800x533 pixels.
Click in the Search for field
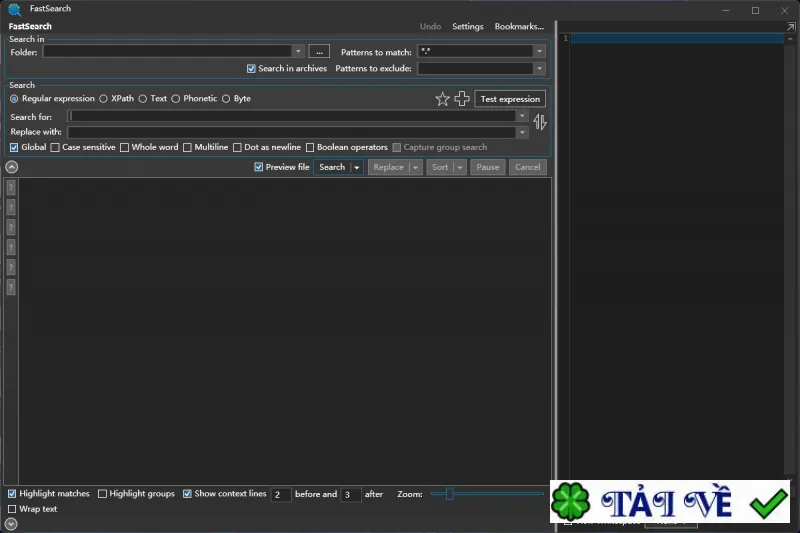coord(292,116)
